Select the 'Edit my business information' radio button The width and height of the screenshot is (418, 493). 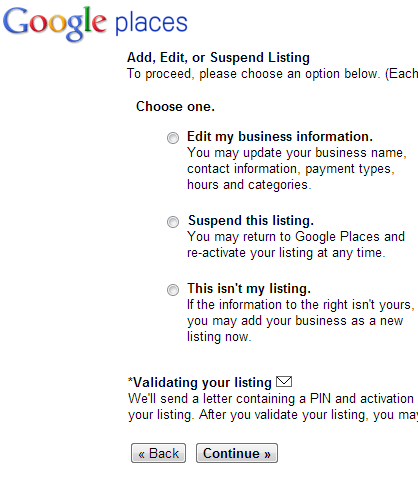click(173, 138)
